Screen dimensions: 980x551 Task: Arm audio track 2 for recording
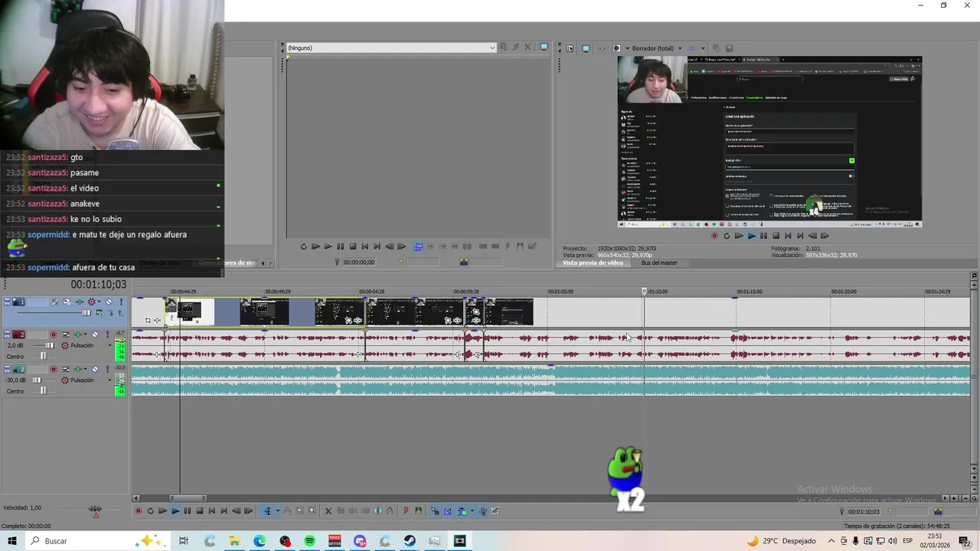tap(54, 334)
